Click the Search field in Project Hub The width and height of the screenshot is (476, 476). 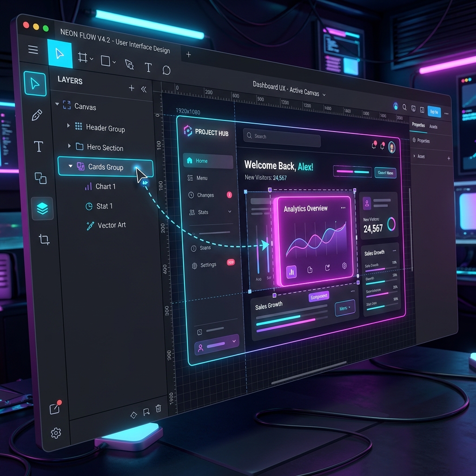[282, 138]
